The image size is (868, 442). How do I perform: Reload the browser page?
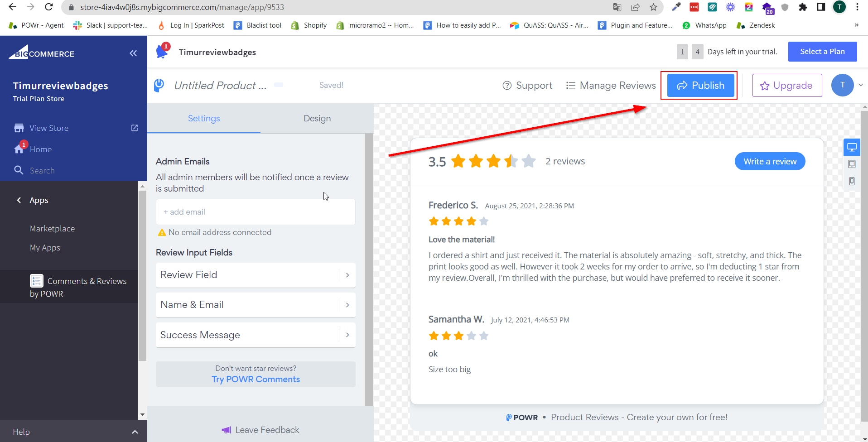coord(49,7)
